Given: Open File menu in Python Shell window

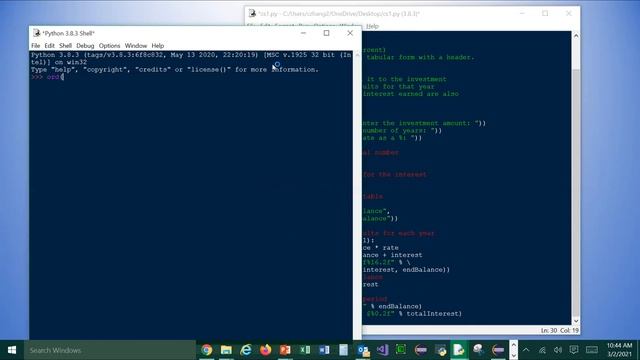Looking at the screenshot, I should click(36, 46).
